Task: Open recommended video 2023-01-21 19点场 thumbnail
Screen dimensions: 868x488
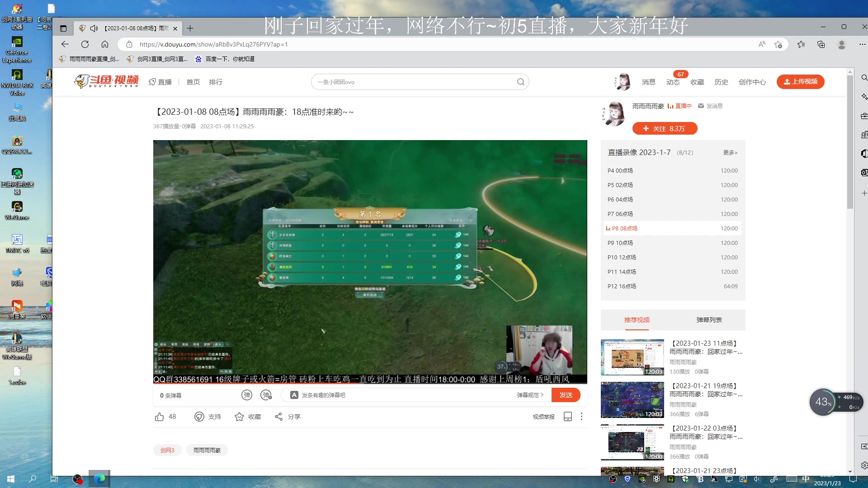Action: (632, 400)
